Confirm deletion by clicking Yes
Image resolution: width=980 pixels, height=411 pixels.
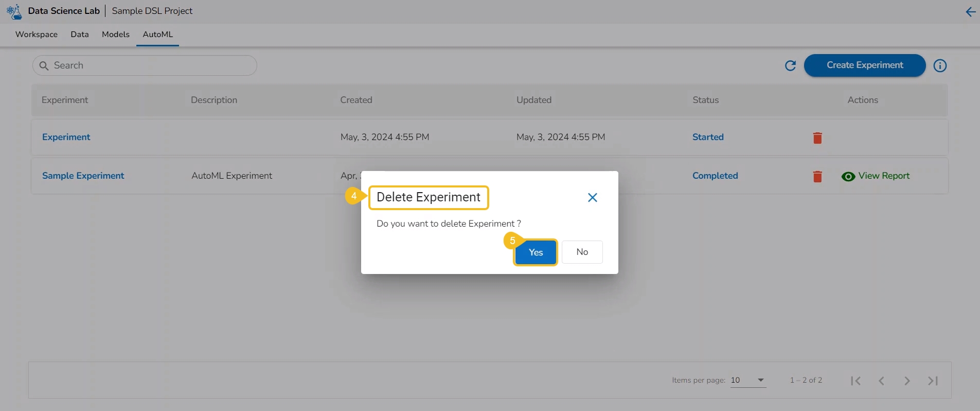(536, 252)
